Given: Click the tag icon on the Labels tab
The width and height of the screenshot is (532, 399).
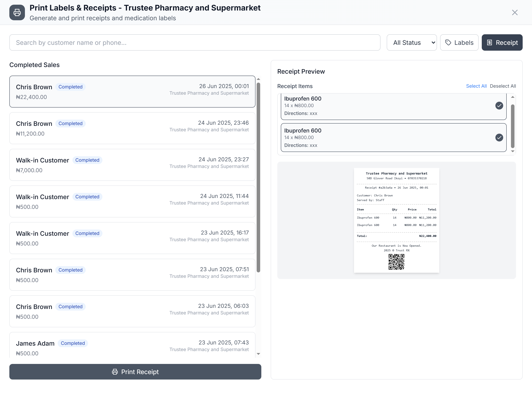Looking at the screenshot, I should tap(448, 43).
